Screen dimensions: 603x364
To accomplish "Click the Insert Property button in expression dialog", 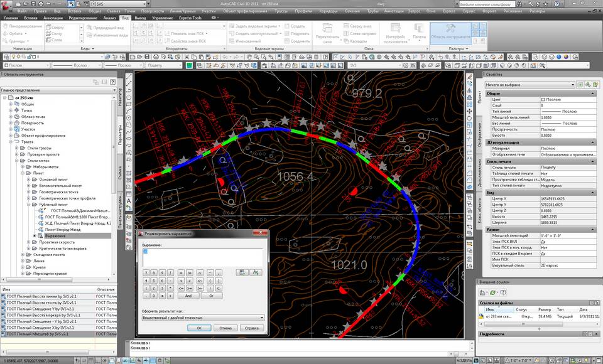I will (242, 272).
